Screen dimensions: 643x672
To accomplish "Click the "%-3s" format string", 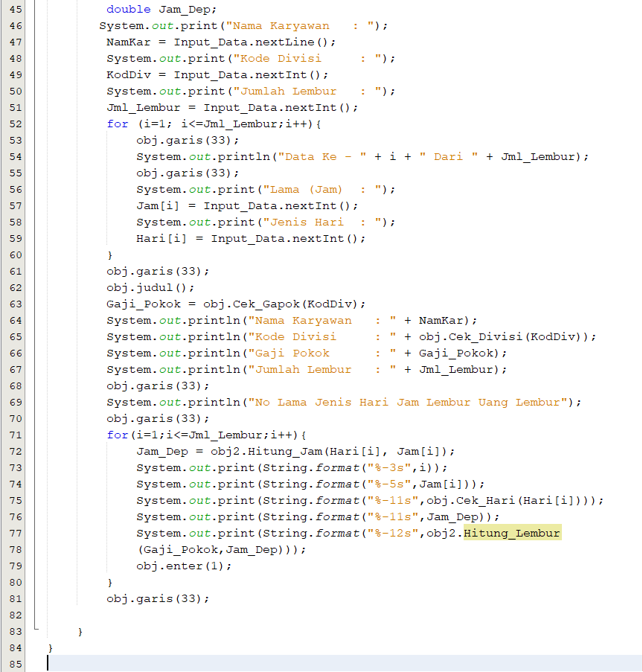I will (x=389, y=467).
